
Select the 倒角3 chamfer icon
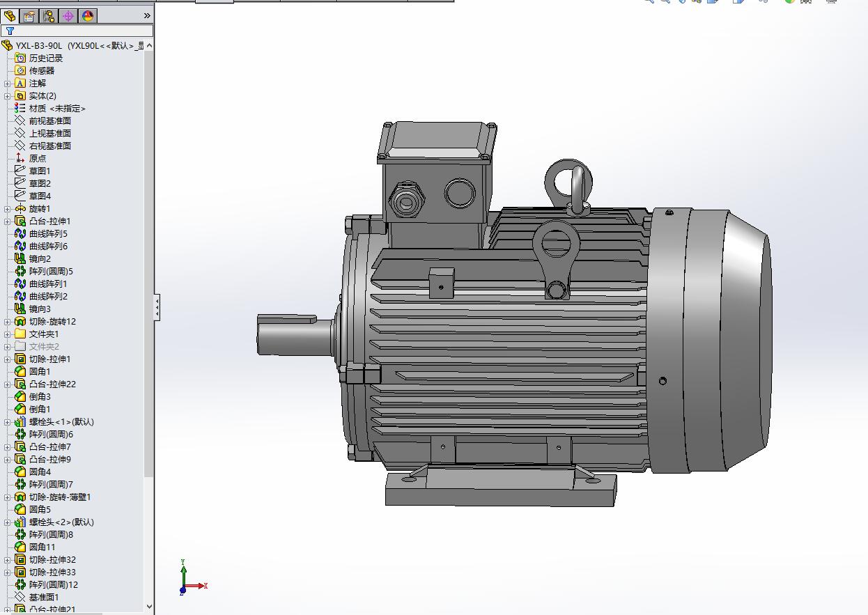tap(20, 396)
